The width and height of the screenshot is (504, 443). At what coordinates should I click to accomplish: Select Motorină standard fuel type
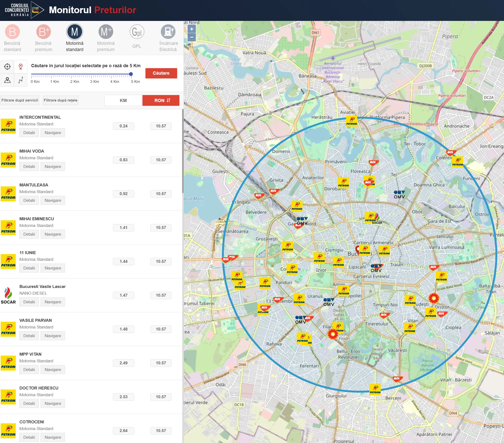tap(74, 38)
